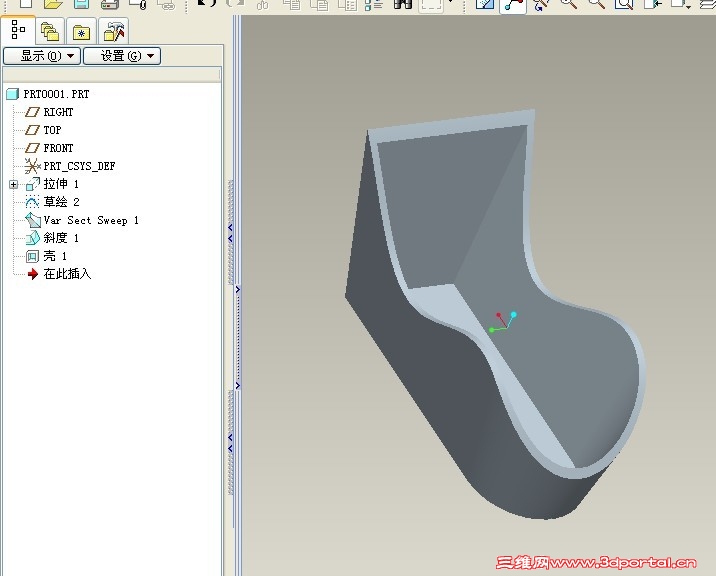This screenshot has height=576, width=716.
Task: Click the 在此插入 insert-here marker
Action: (59, 274)
